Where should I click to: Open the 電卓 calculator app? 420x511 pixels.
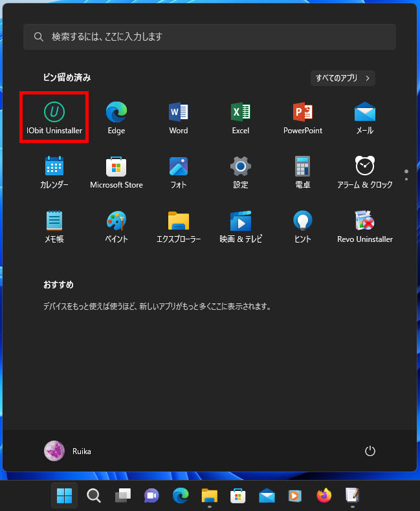click(x=303, y=171)
